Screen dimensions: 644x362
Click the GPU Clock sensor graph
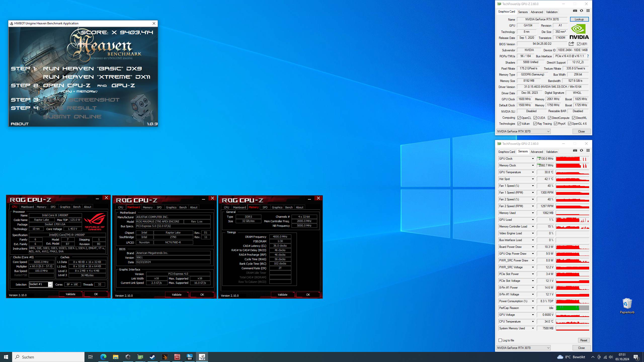click(x=572, y=159)
